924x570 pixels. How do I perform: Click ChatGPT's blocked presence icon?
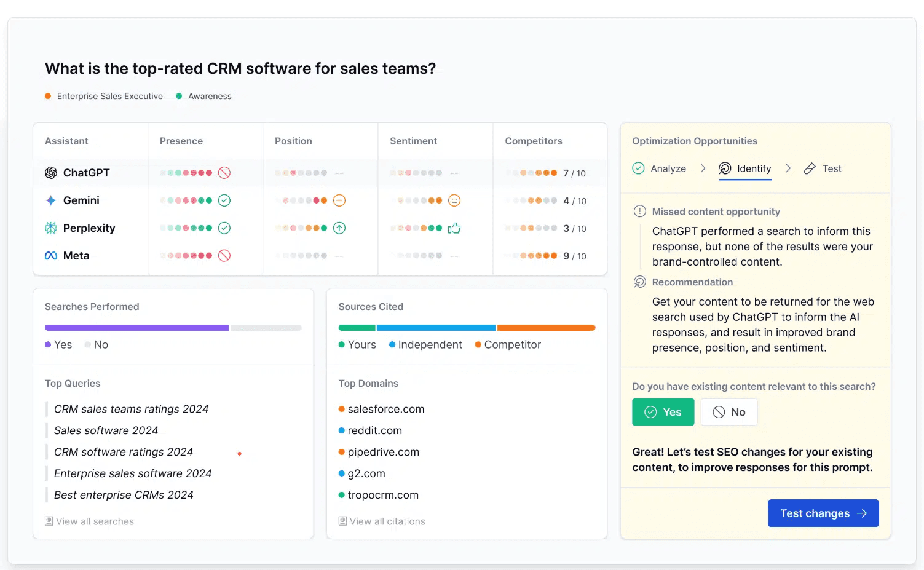pos(225,173)
